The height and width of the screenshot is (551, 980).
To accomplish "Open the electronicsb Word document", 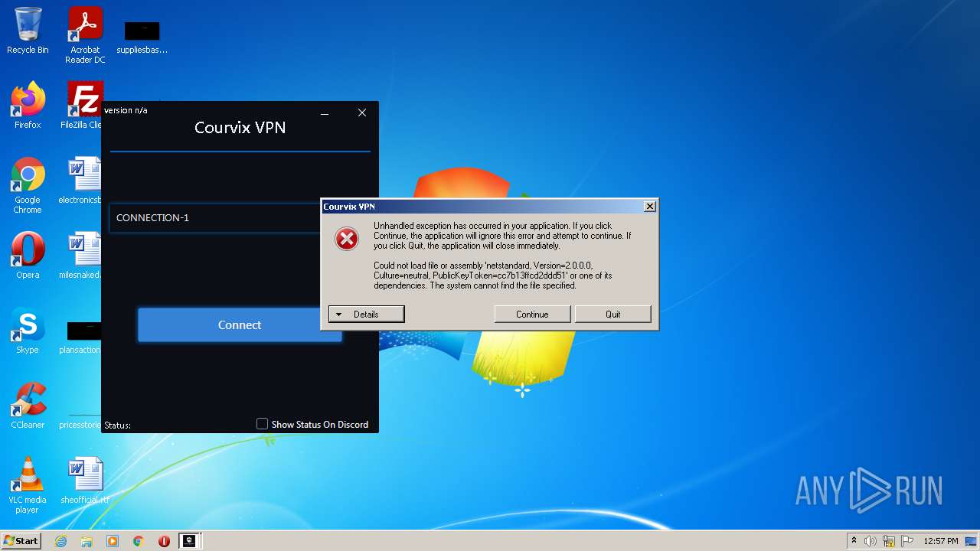I will click(x=81, y=181).
